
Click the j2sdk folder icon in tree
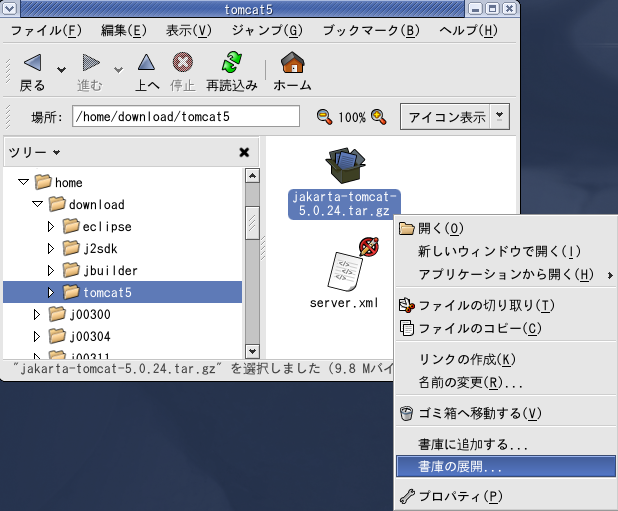[71, 248]
